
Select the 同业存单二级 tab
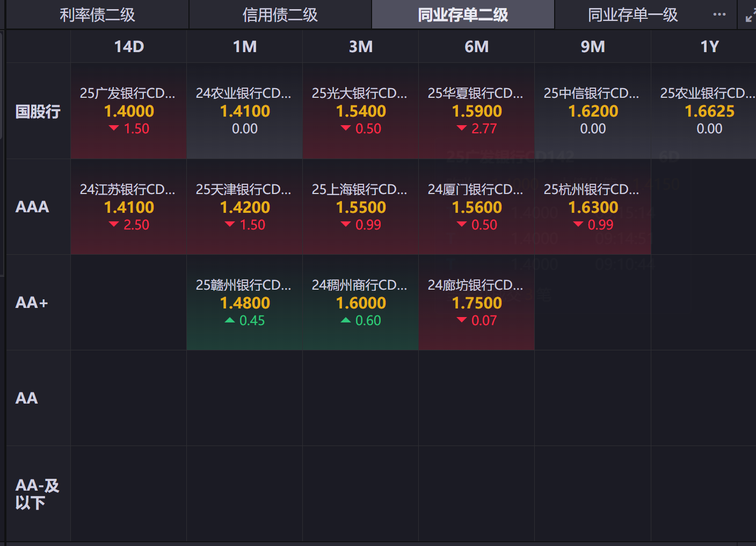463,15
